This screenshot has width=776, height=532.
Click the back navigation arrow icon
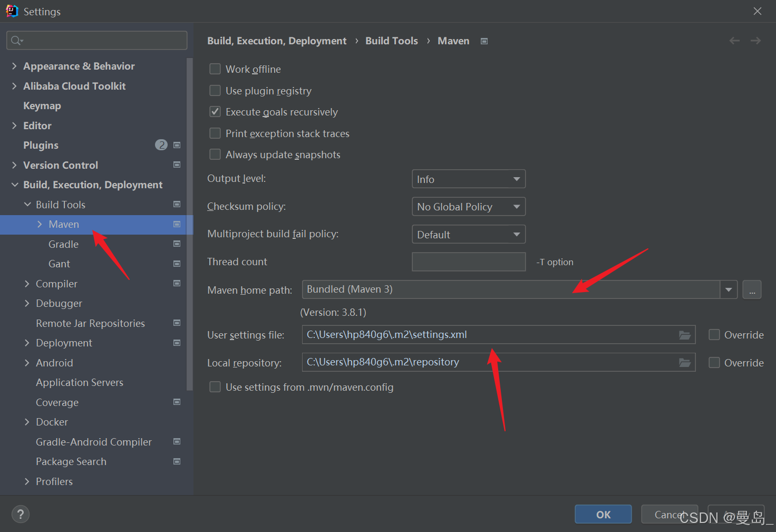tap(734, 41)
